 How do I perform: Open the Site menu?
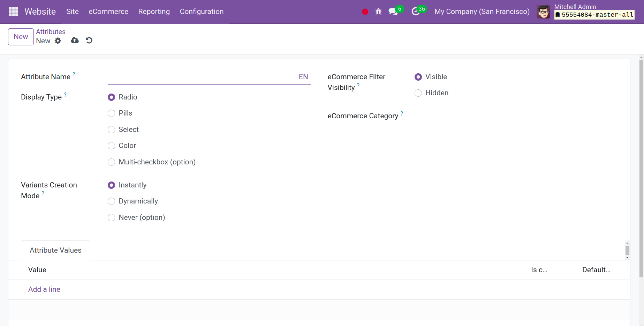[x=73, y=12]
